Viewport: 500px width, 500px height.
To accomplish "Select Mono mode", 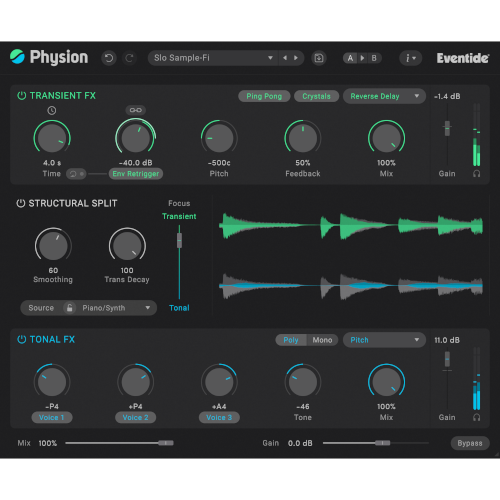I will [x=322, y=340].
